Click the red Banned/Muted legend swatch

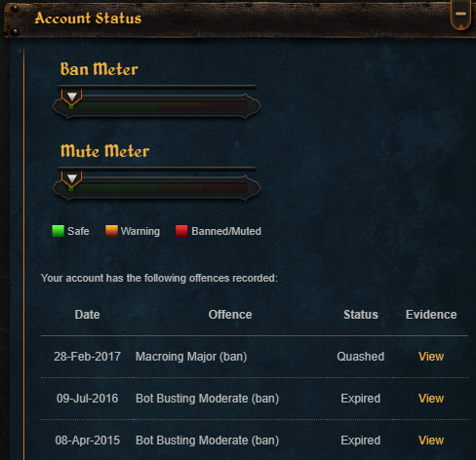tap(181, 231)
